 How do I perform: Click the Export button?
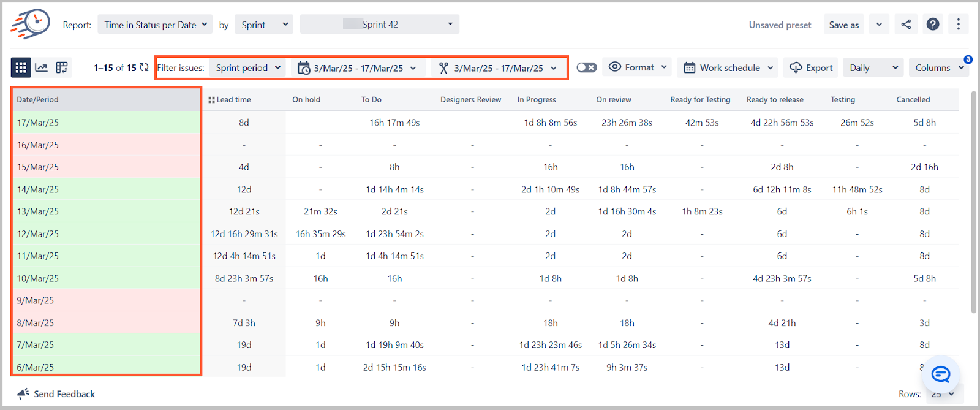(x=811, y=67)
